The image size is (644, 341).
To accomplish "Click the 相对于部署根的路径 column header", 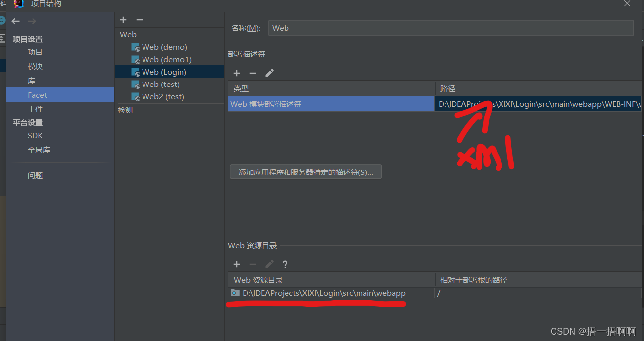I will tap(539, 280).
